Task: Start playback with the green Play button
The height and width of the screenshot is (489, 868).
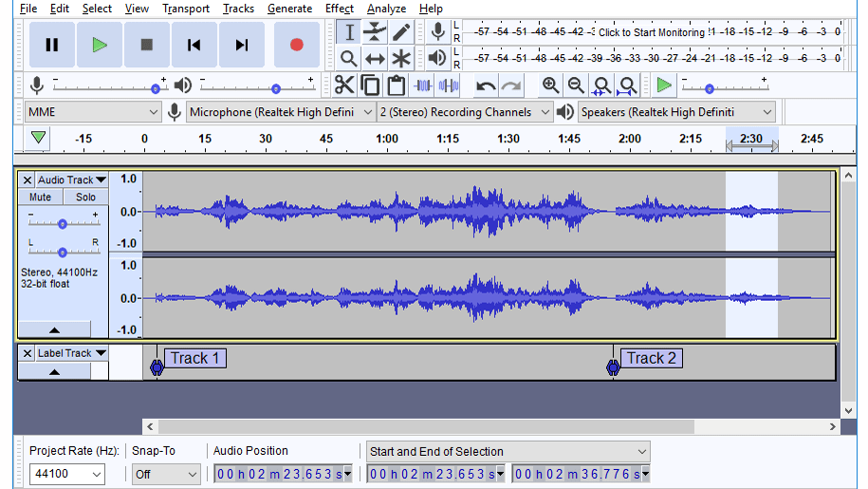Action: click(x=100, y=45)
